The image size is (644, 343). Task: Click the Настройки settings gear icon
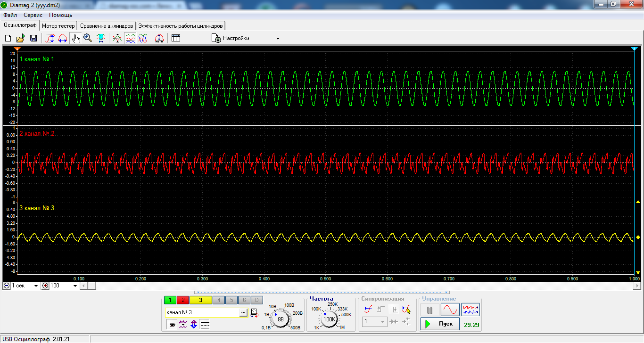(216, 38)
